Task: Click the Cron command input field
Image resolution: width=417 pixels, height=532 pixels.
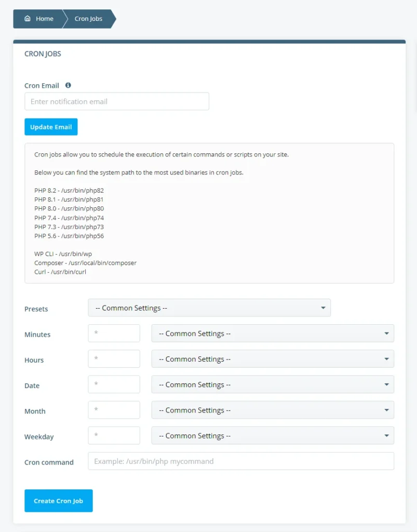Action: pyautogui.click(x=241, y=461)
